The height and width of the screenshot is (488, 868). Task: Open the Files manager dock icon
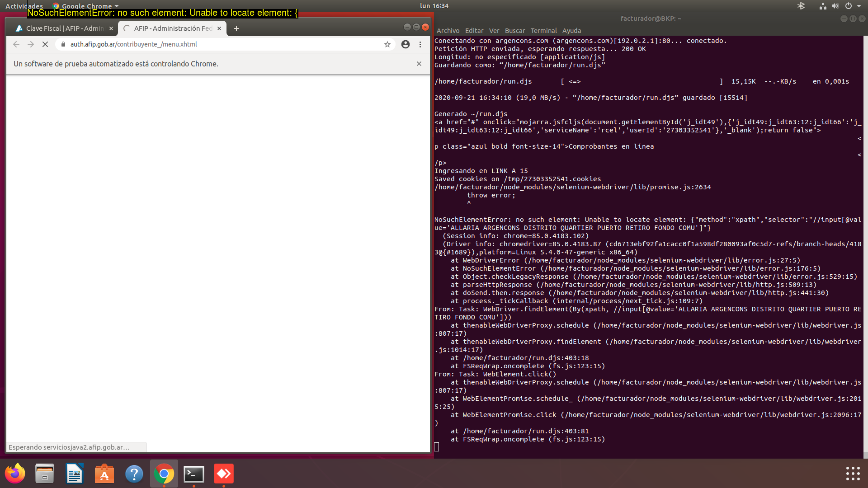tap(45, 474)
